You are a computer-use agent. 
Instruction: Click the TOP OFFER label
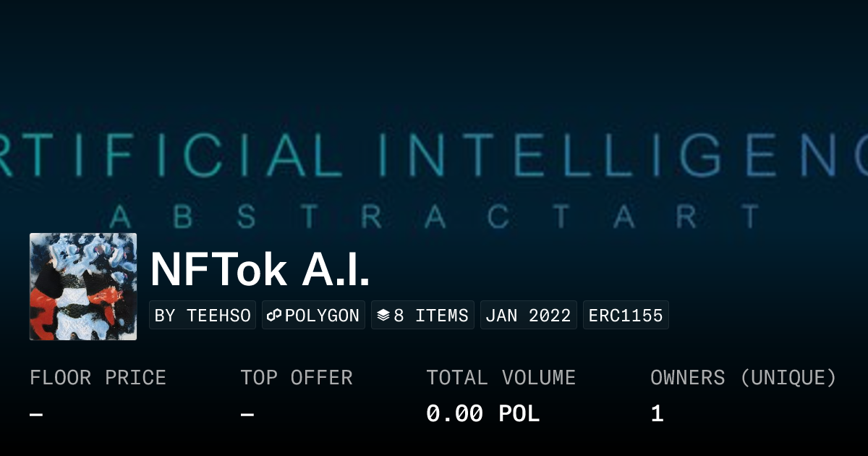[x=297, y=378]
